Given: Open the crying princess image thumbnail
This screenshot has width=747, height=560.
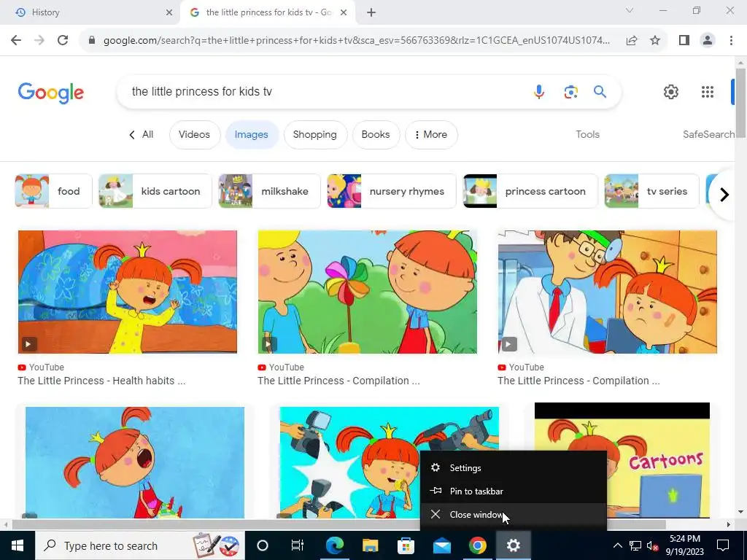Looking at the screenshot, I should (135, 462).
